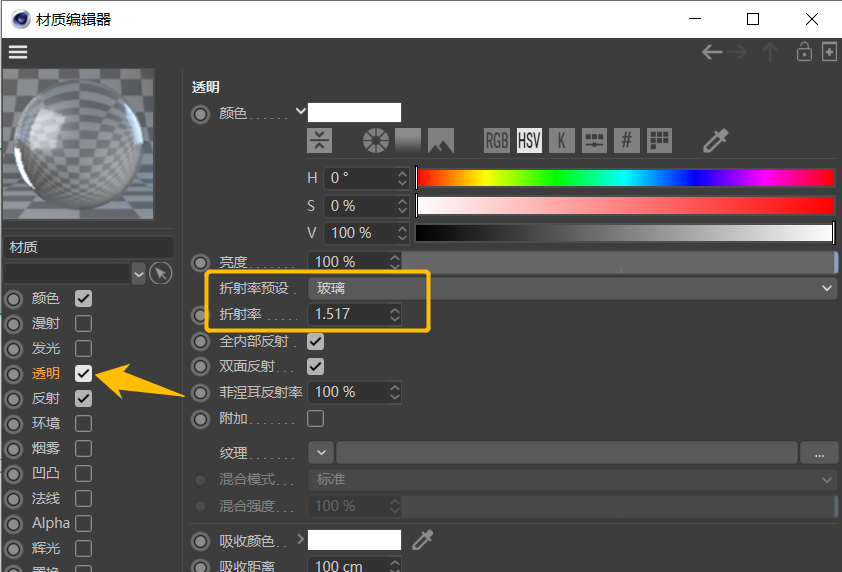Adjust the 折射率 1.517 stepper
Viewport: 842px width, 572px height.
[395, 314]
